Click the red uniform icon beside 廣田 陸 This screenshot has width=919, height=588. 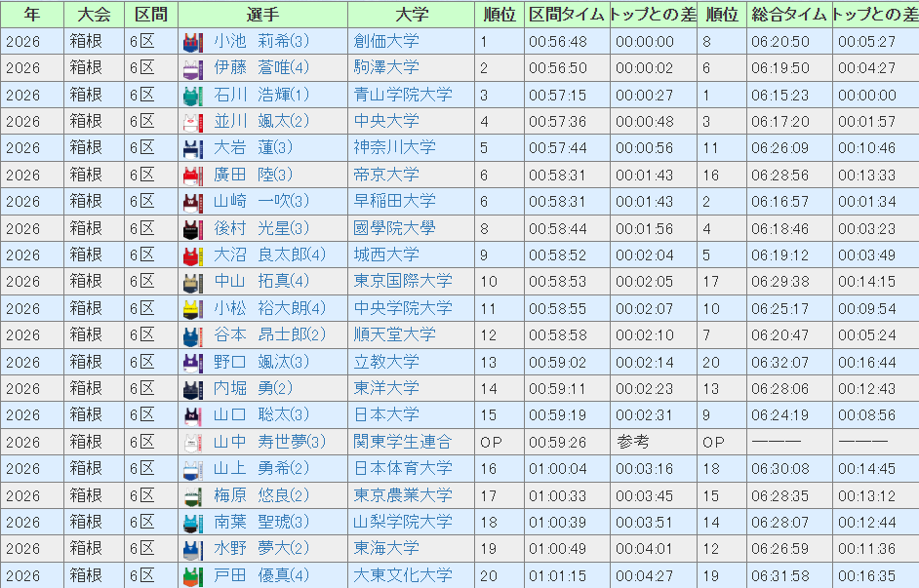click(192, 176)
